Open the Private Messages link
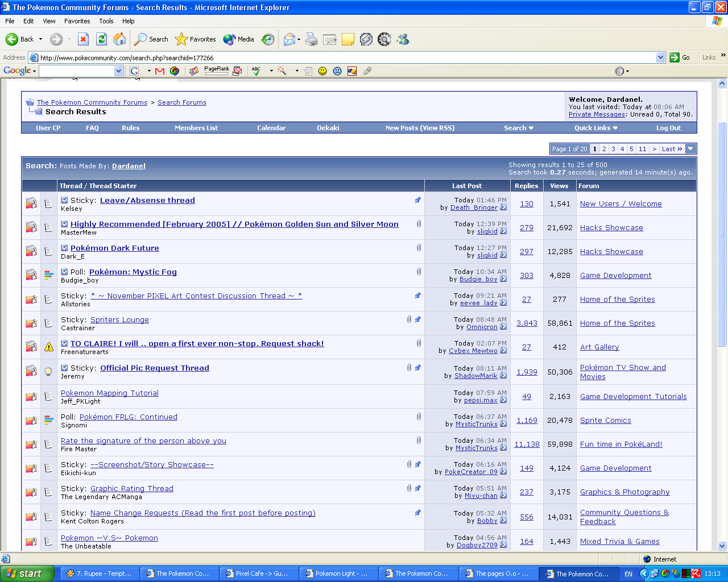Viewport: 728px width, 582px height. click(x=597, y=114)
